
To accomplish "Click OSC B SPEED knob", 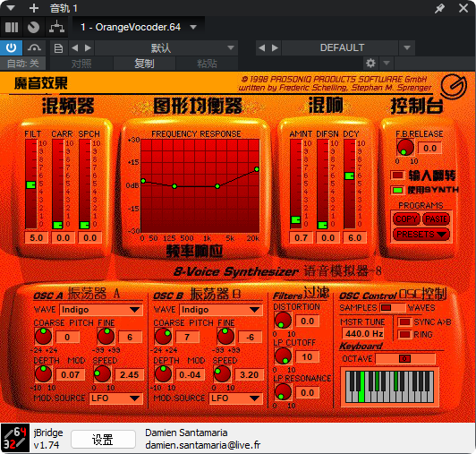I will pyautogui.click(x=222, y=374).
